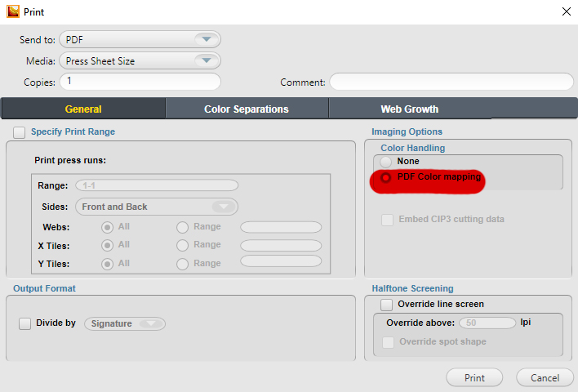
Task: Select the X Tiles Range radio button
Action: (183, 245)
